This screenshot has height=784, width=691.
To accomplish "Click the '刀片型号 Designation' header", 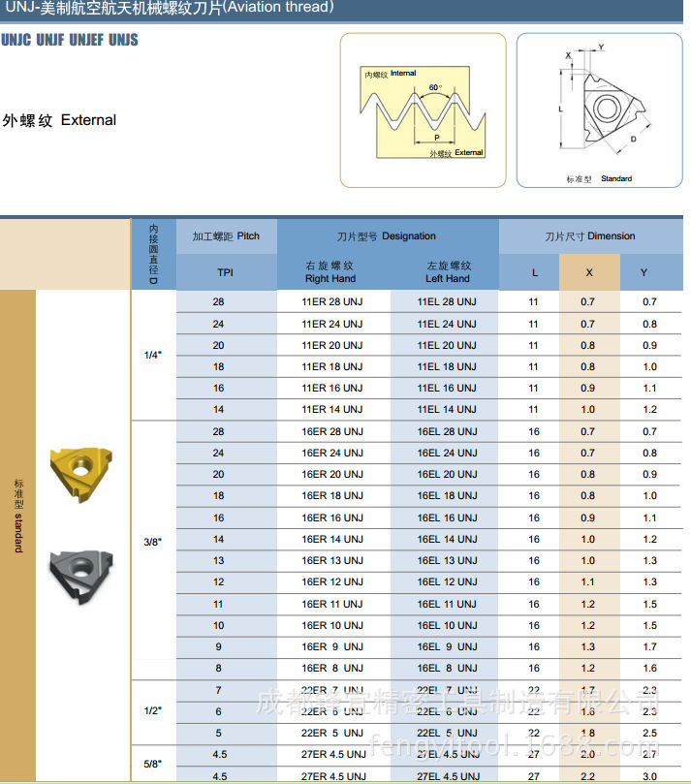I will click(x=386, y=236).
